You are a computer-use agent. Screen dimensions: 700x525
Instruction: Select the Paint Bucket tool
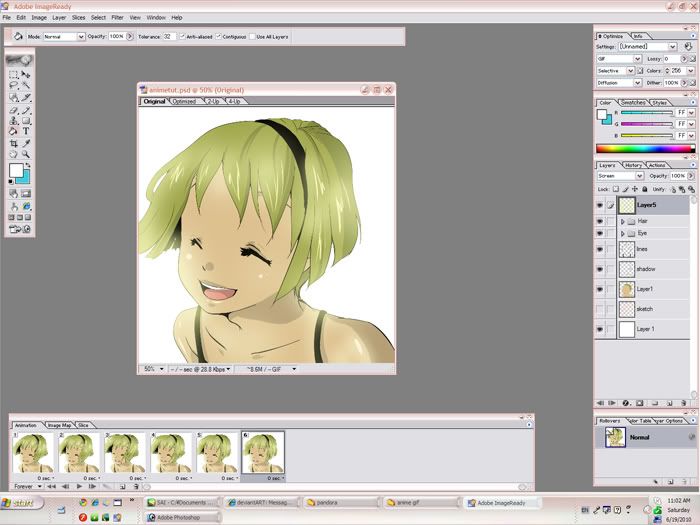point(14,132)
